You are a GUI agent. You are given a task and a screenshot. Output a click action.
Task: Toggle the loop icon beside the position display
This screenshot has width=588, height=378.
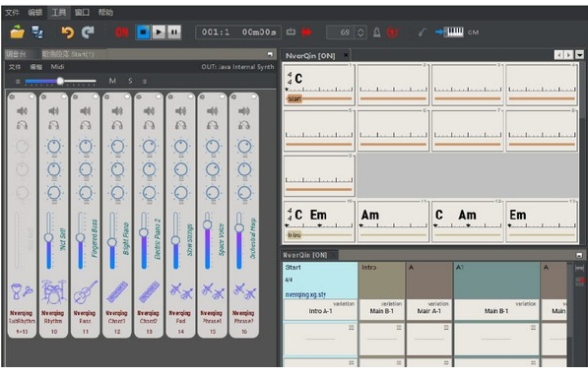tap(291, 32)
